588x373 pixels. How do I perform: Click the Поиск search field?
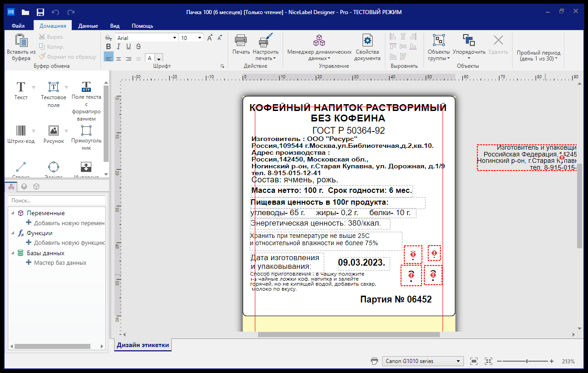[57, 200]
